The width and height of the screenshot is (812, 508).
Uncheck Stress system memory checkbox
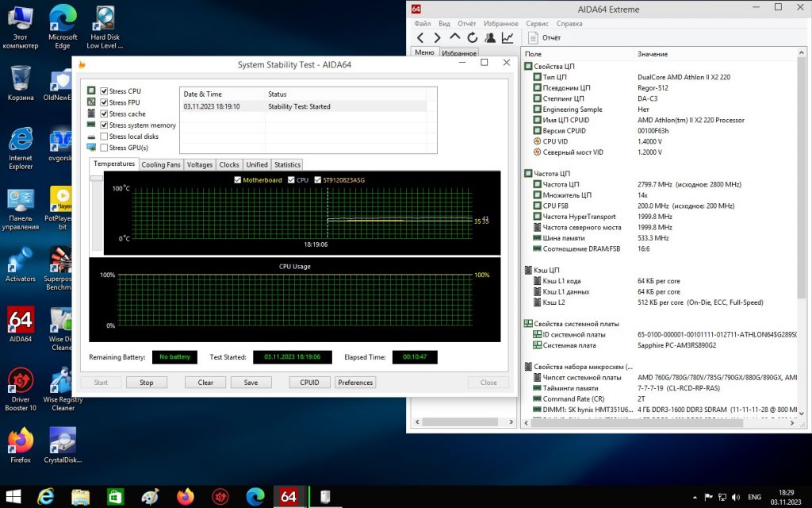pyautogui.click(x=104, y=125)
